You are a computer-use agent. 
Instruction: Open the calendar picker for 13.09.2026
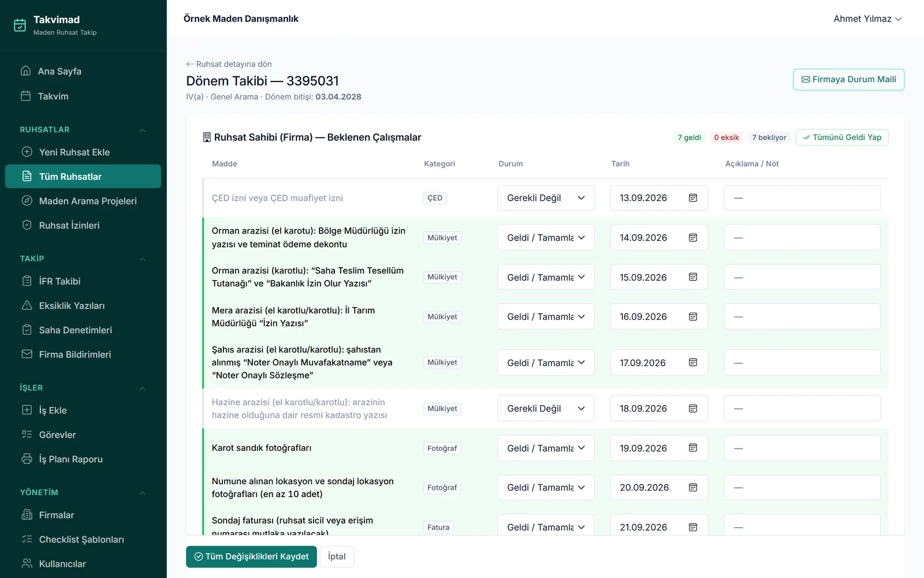[693, 198]
